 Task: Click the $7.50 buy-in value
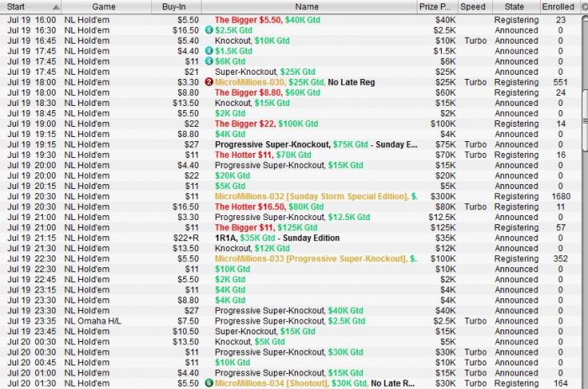click(188, 321)
